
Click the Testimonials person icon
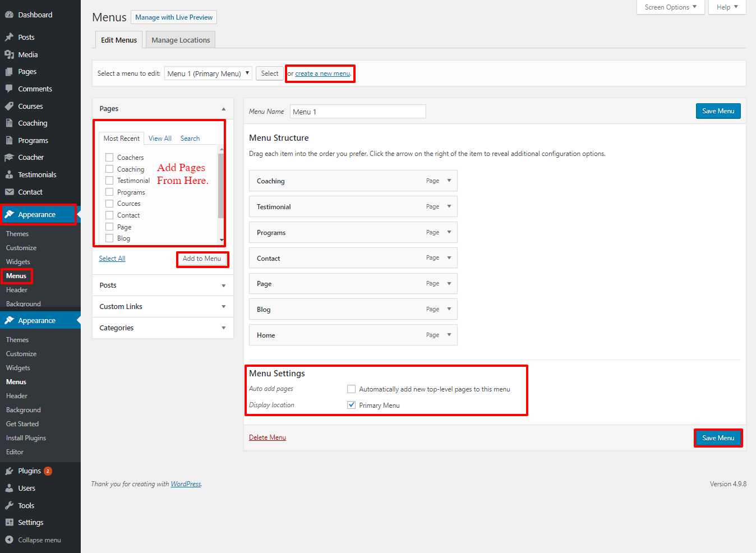click(9, 174)
